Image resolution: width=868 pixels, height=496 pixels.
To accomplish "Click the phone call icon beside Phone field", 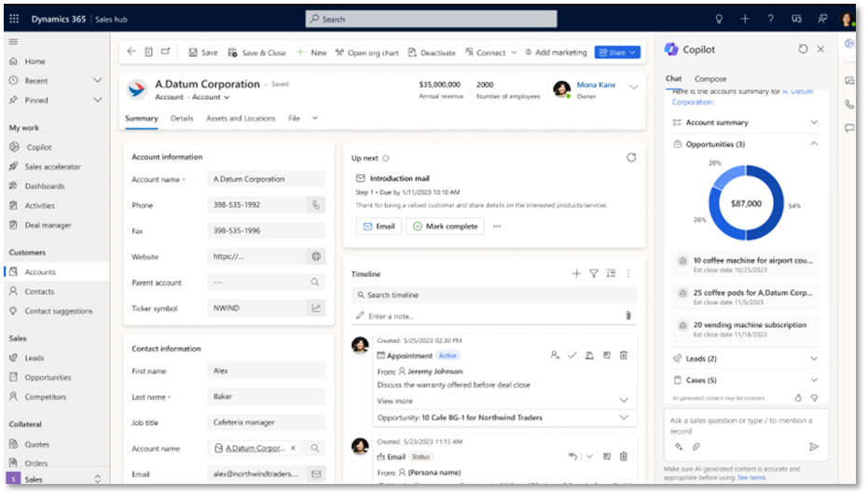I will 316,205.
